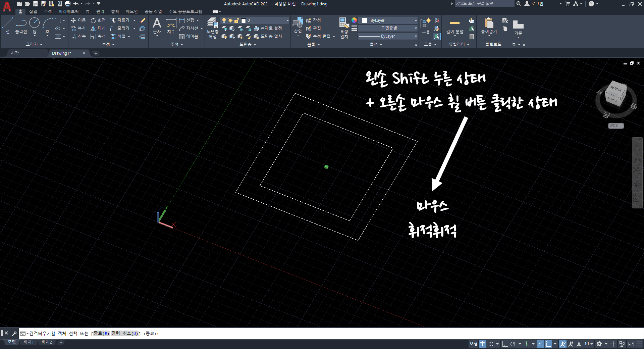This screenshot has height=349, width=644.
Task: Click the 치수 (Dimension) tool
Action: [171, 26]
